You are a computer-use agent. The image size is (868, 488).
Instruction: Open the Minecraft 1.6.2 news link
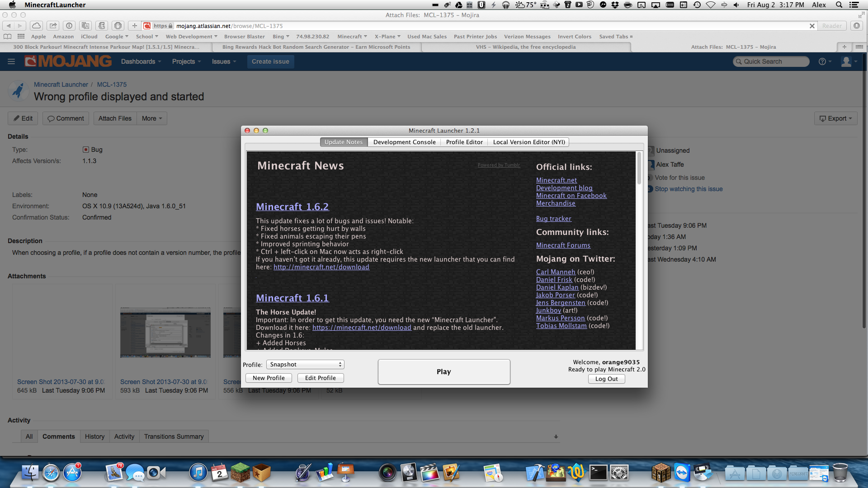(292, 207)
